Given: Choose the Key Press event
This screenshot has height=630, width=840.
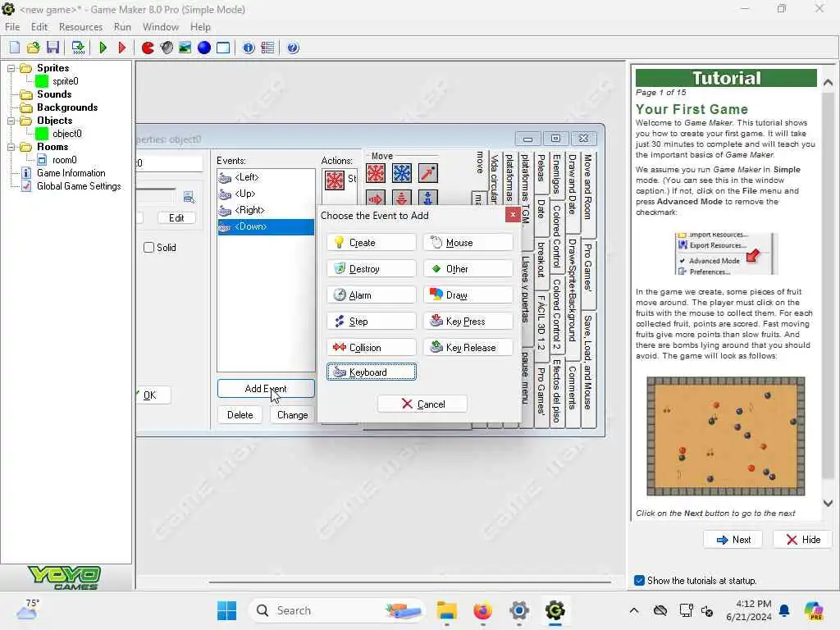Looking at the screenshot, I should pos(468,322).
